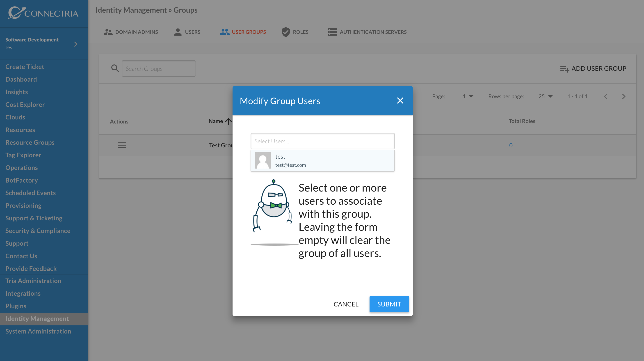Open Scheduled Events
Screen dimensions: 644x361
tap(30, 193)
